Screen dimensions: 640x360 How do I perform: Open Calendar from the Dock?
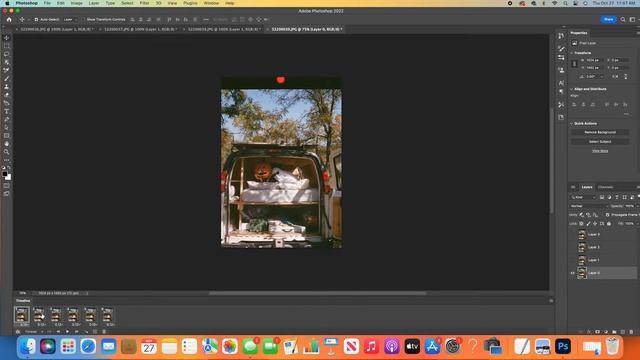(149, 347)
